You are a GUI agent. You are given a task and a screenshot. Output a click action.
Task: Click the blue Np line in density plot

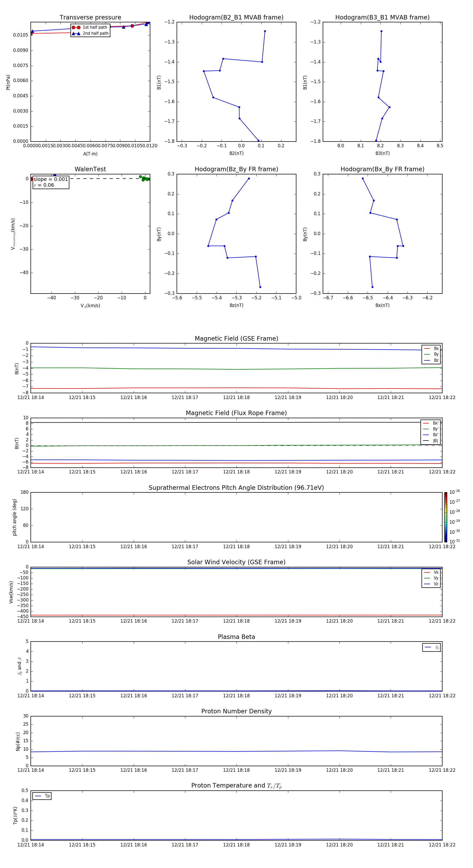click(x=236, y=751)
